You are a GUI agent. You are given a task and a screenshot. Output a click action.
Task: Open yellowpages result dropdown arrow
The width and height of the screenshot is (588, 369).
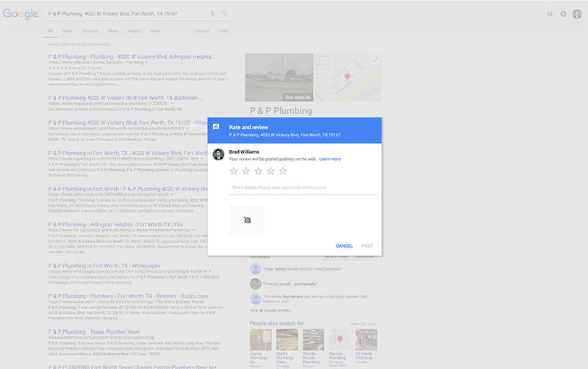(x=187, y=128)
